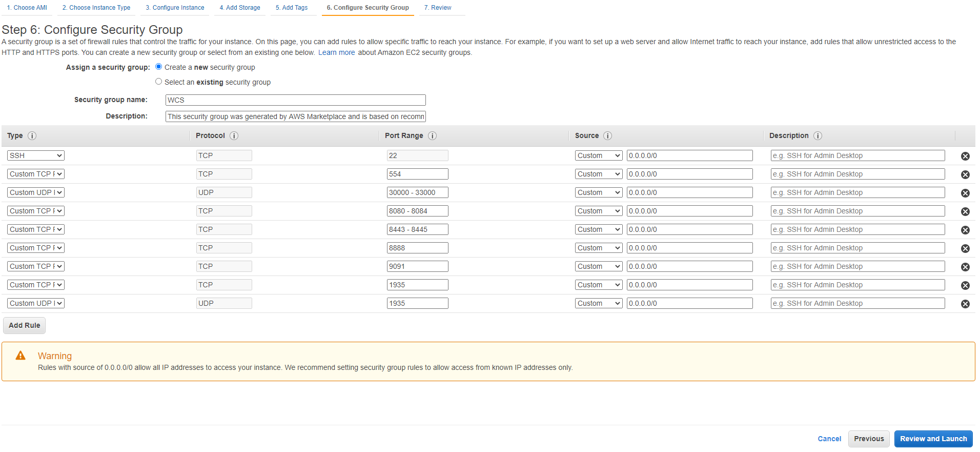The height and width of the screenshot is (452, 980).
Task: Switch to 4. Add Storage step
Action: [x=239, y=8]
